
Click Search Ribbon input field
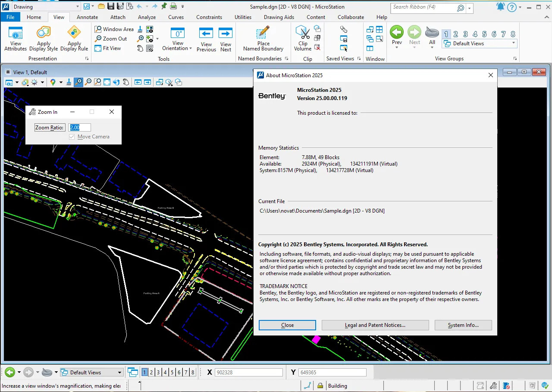coord(428,7)
